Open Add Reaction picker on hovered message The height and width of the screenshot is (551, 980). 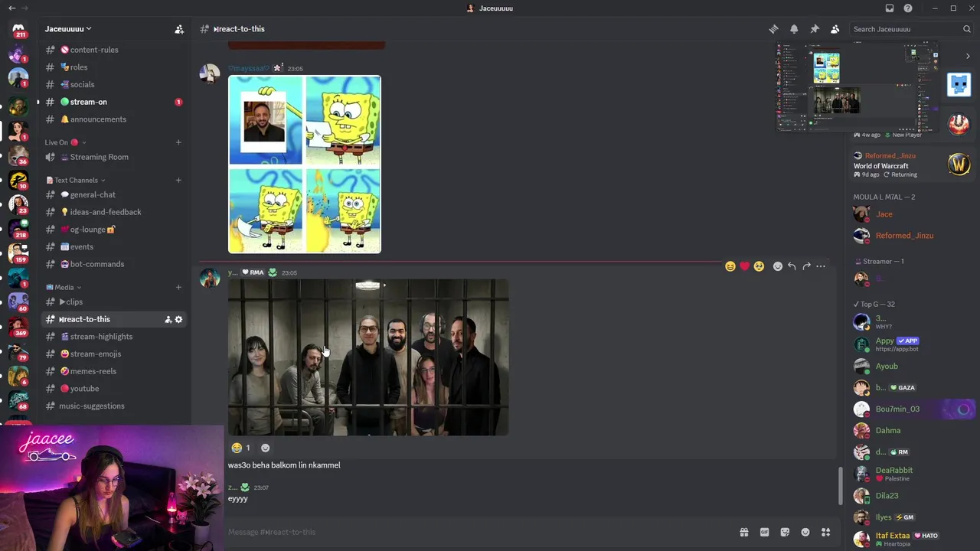[777, 266]
